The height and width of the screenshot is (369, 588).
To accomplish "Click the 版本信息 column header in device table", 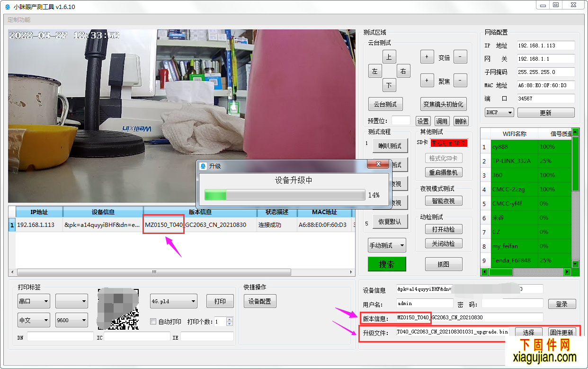I will click(x=200, y=212).
